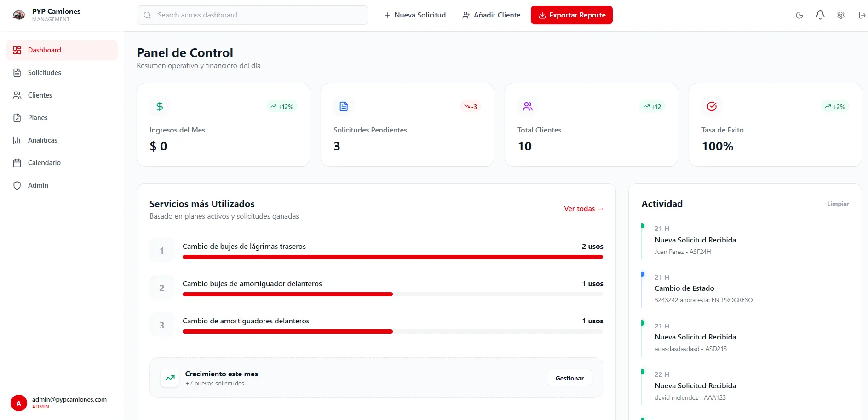
Task: Open the Calendario sidebar item
Action: point(44,163)
